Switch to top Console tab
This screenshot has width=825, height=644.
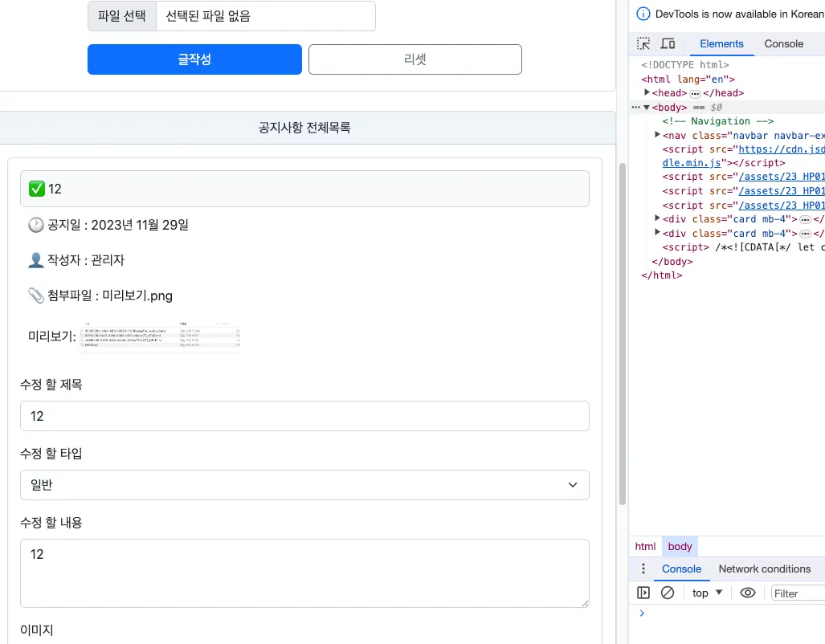[783, 43]
